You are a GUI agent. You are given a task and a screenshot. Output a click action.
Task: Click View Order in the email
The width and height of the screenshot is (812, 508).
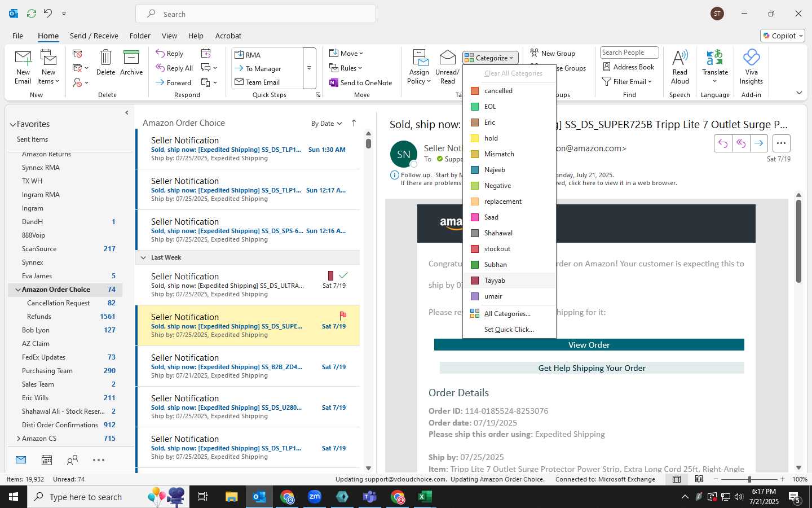(589, 345)
